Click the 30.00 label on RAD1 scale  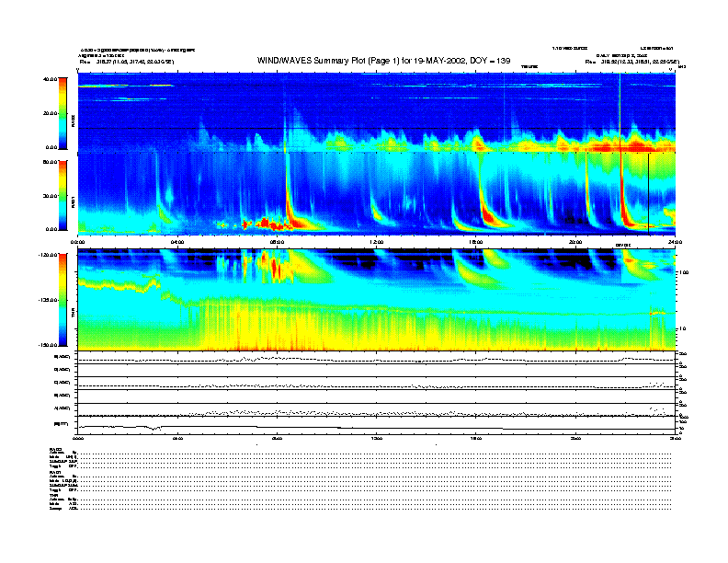pos(51,196)
